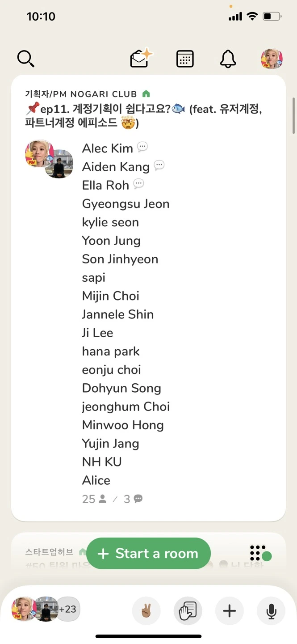This screenshot has height=644, width=297.
Task: Open the dotted grid online-friends icon
Action: click(260, 553)
